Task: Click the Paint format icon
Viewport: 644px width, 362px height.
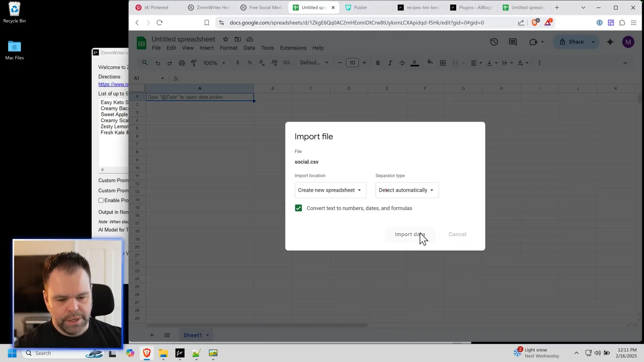Action: [x=194, y=63]
